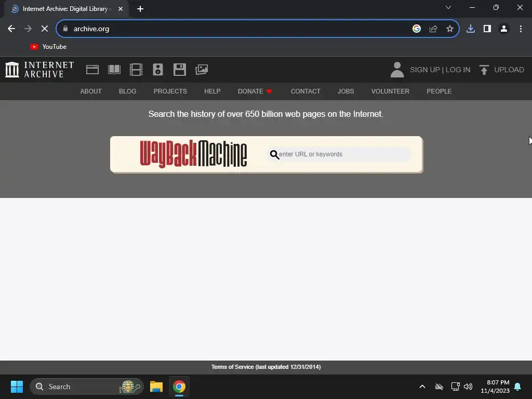Open the Terms of Service notice
The height and width of the screenshot is (399, 532).
coord(266,367)
